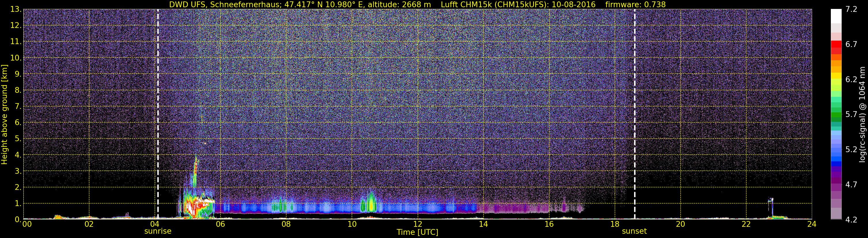Viewport: 868px width, 238px height.
Task: Click the time axis tick label 22
Action: click(746, 224)
